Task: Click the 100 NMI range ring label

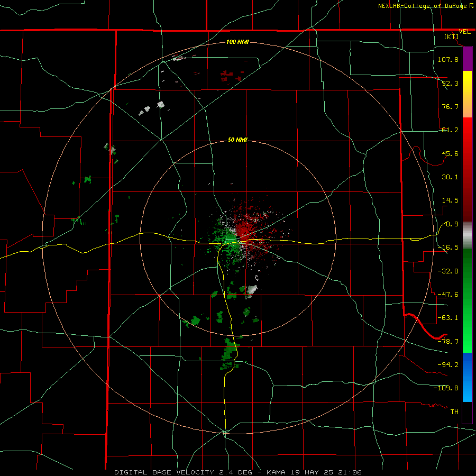Action: [x=237, y=42]
